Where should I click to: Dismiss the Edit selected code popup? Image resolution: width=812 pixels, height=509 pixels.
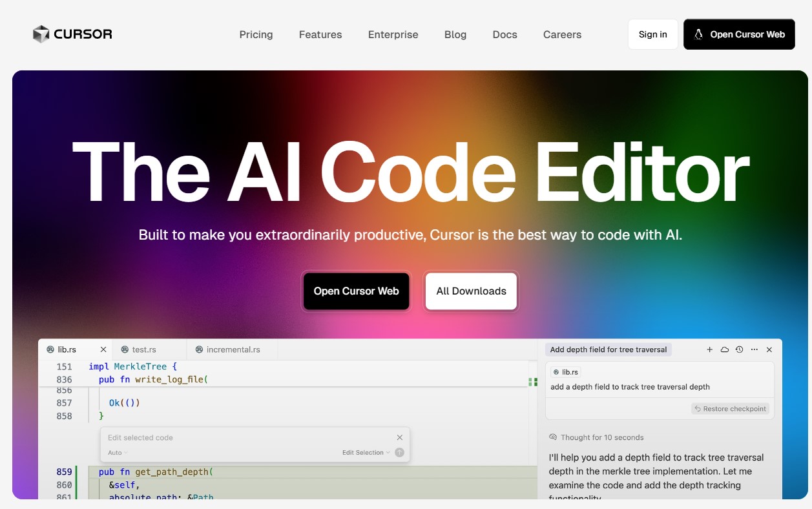click(x=399, y=437)
